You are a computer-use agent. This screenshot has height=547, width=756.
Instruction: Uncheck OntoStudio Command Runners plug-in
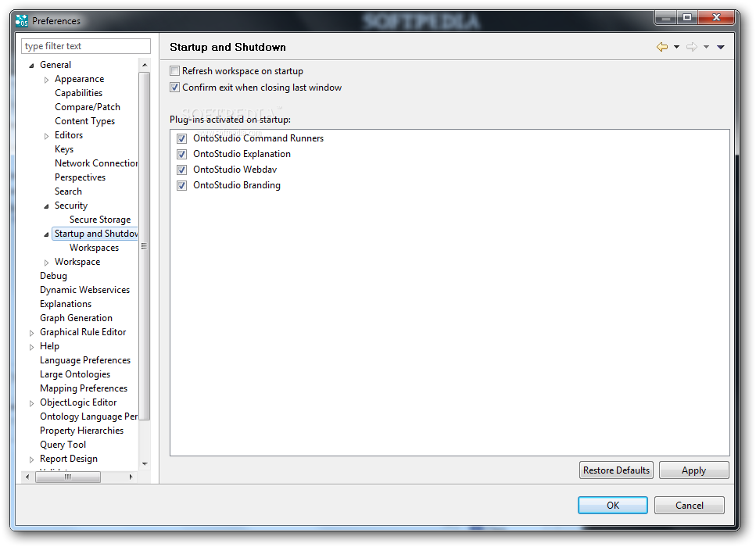pyautogui.click(x=181, y=139)
